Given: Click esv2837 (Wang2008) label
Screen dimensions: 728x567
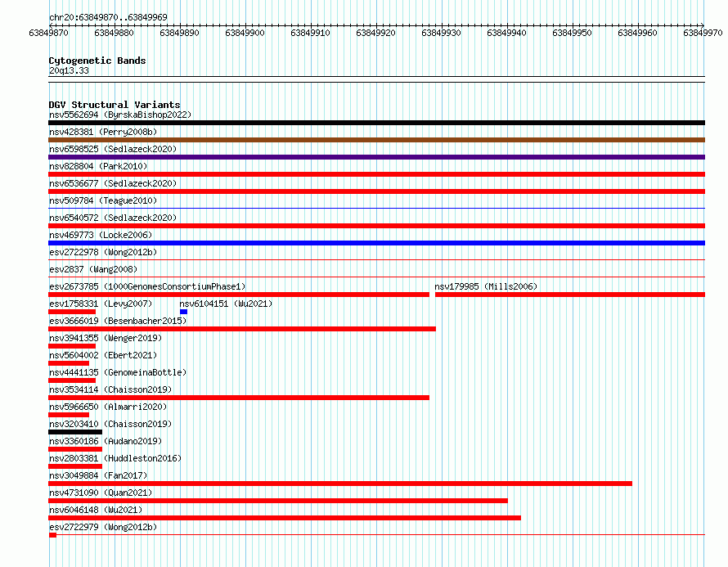Looking at the screenshot, I should (x=93, y=269).
